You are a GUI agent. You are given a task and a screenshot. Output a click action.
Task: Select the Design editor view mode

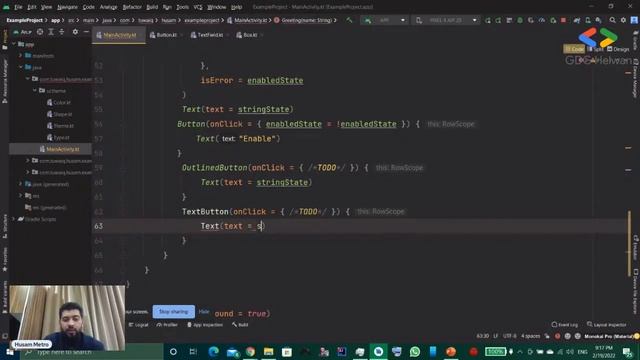pyautogui.click(x=618, y=49)
